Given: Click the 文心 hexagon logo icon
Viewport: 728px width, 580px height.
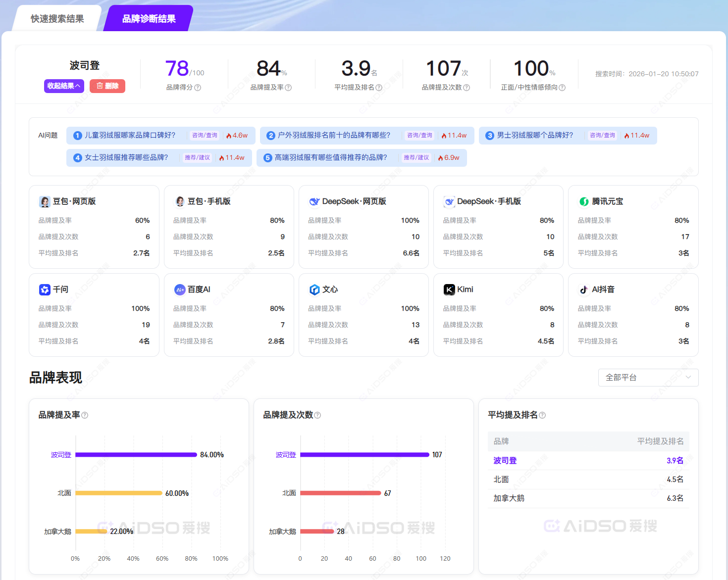Looking at the screenshot, I should click(x=314, y=290).
